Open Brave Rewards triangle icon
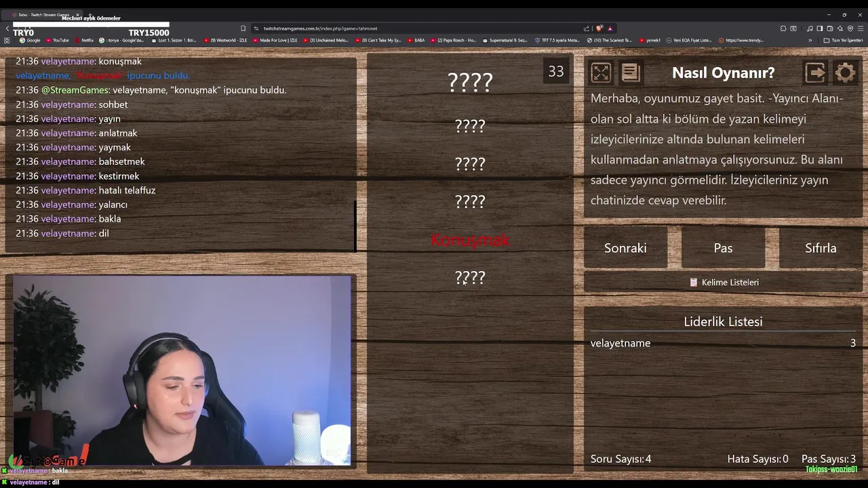The image size is (868, 488). 610,28
